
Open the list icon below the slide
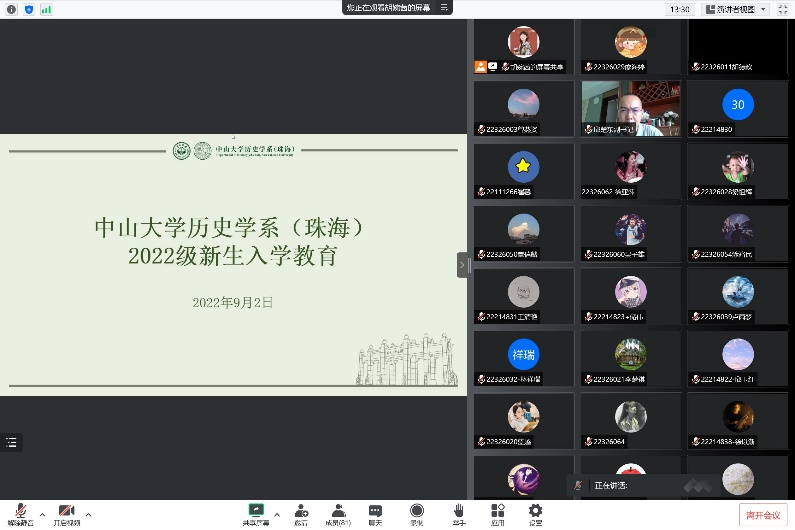(x=11, y=441)
